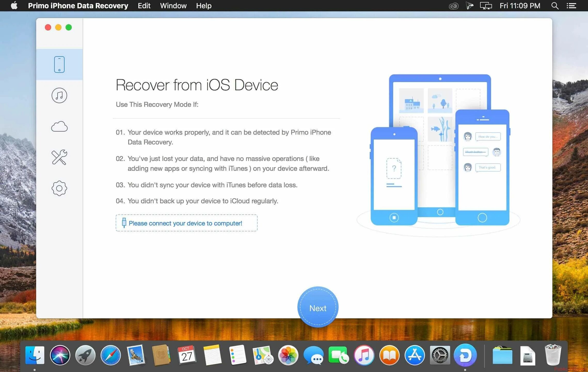Viewport: 588px width, 372px height.
Task: Click the blue Next button
Action: [x=318, y=307]
